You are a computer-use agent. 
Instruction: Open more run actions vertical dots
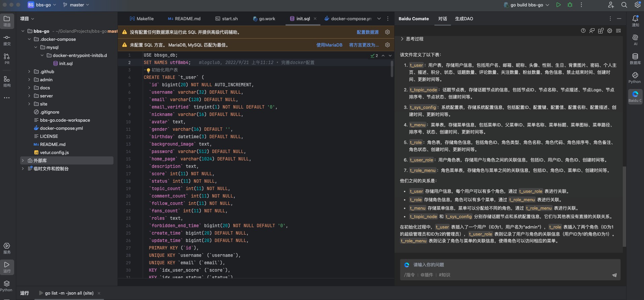(x=581, y=5)
